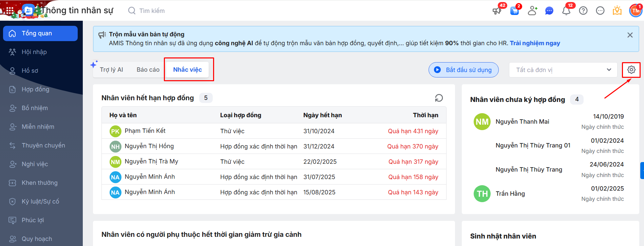
Task: Expand the 'Tất cả đơn vị' dropdown
Action: (563, 70)
